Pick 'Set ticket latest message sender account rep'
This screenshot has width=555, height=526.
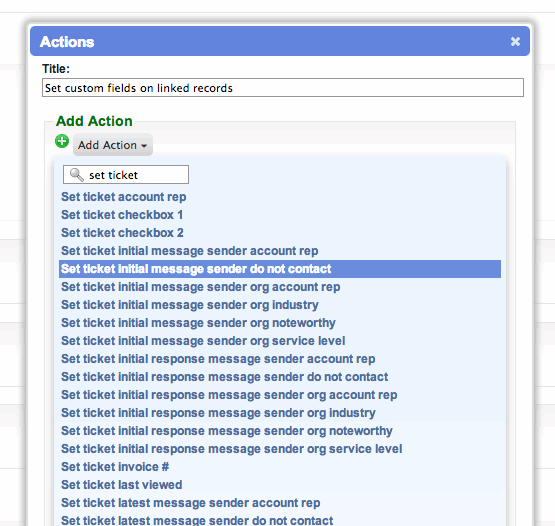click(x=190, y=503)
